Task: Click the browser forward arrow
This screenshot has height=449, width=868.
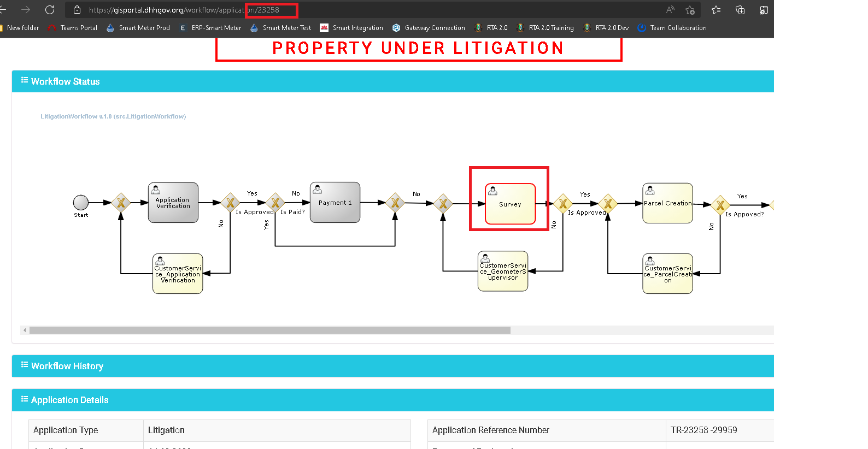Action: tap(26, 10)
